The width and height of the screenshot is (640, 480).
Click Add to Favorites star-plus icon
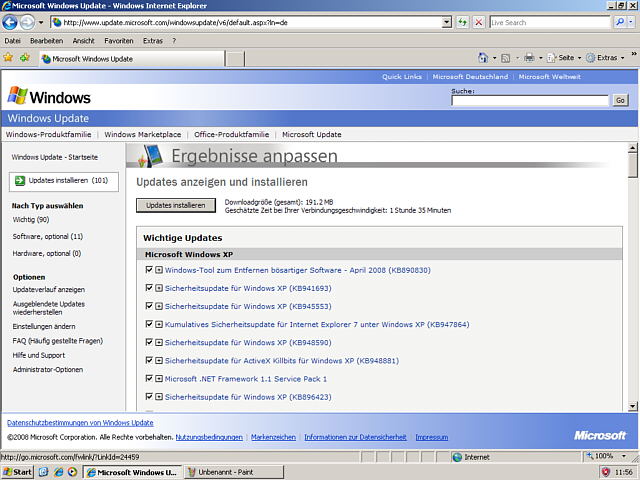click(x=25, y=58)
